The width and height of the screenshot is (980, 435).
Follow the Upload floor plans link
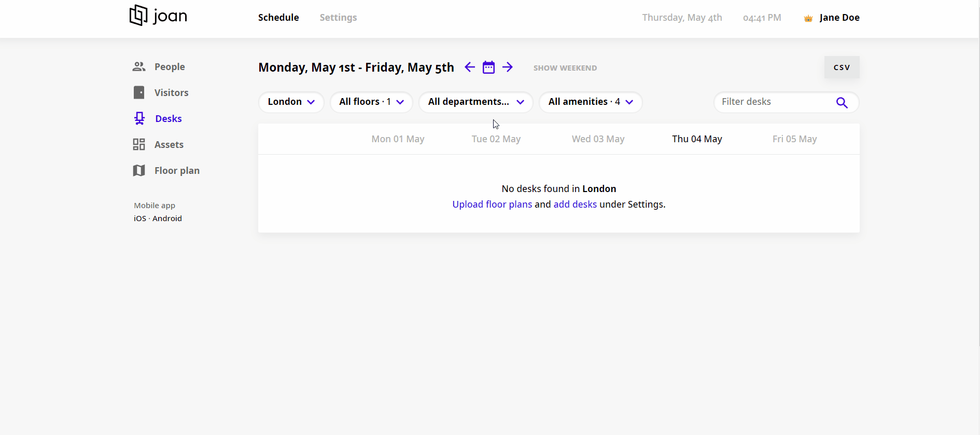492,205
